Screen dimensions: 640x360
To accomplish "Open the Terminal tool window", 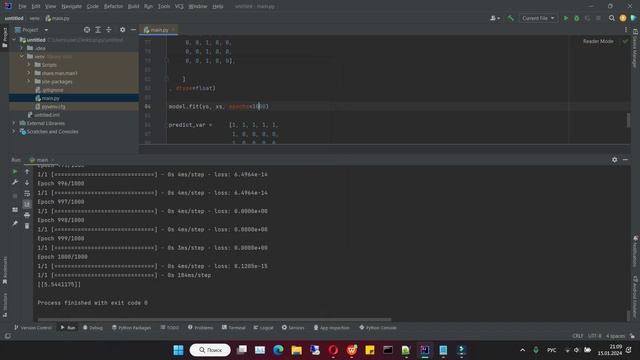I will pos(233,328).
